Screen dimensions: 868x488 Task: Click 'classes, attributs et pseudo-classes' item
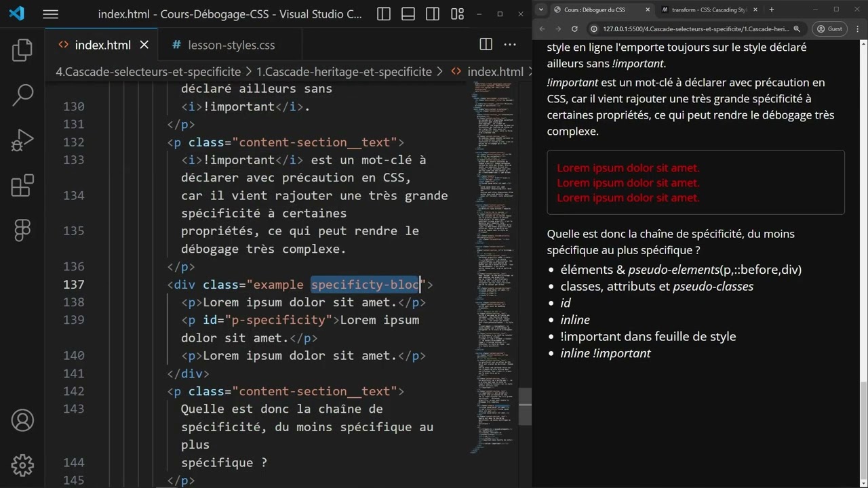[656, 286]
